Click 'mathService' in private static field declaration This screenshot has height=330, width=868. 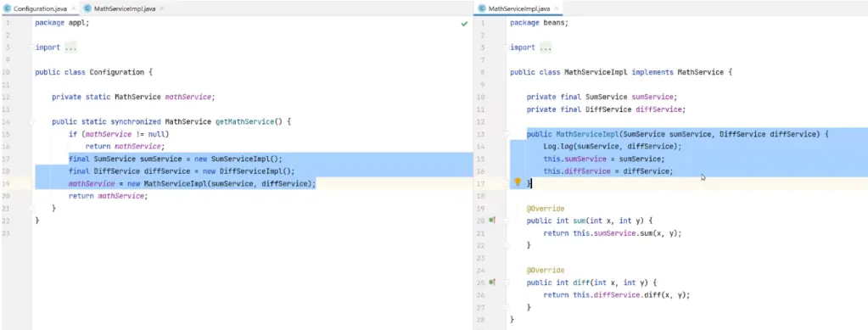tap(188, 97)
